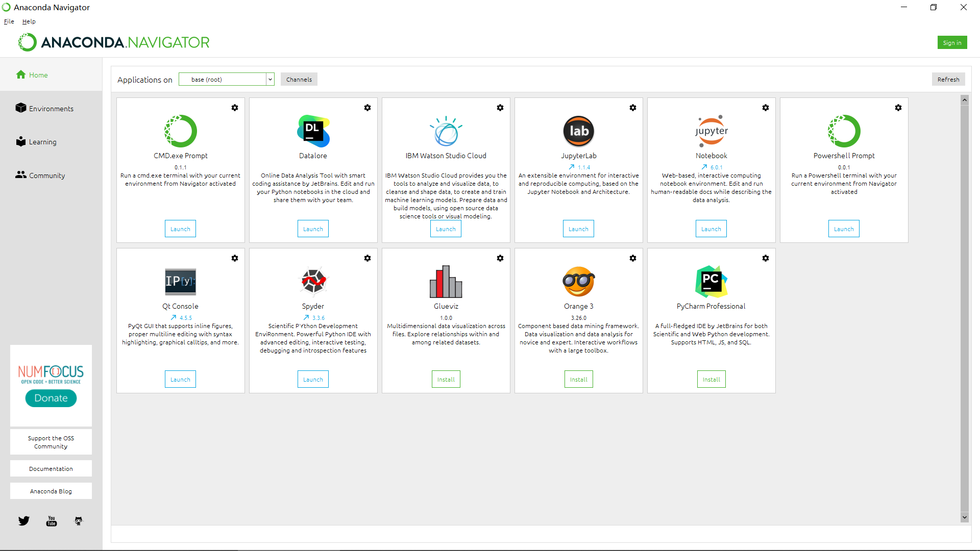Open the Anaconda Twitter page
Image resolution: width=980 pixels, height=551 pixels.
tap(24, 521)
